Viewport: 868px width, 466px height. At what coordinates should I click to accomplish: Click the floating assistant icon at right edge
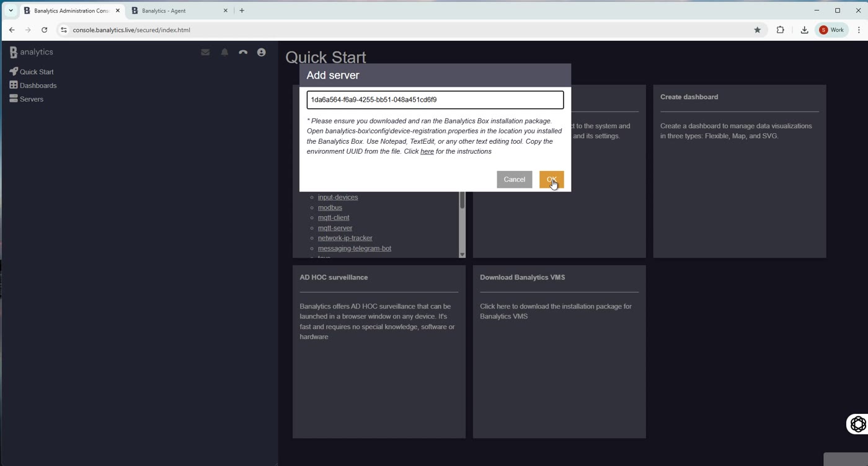click(x=858, y=424)
